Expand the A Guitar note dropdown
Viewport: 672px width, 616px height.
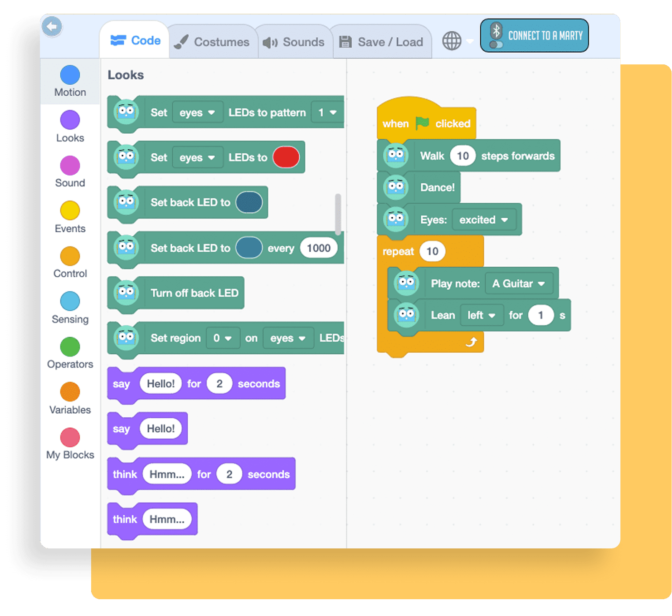pos(518,284)
